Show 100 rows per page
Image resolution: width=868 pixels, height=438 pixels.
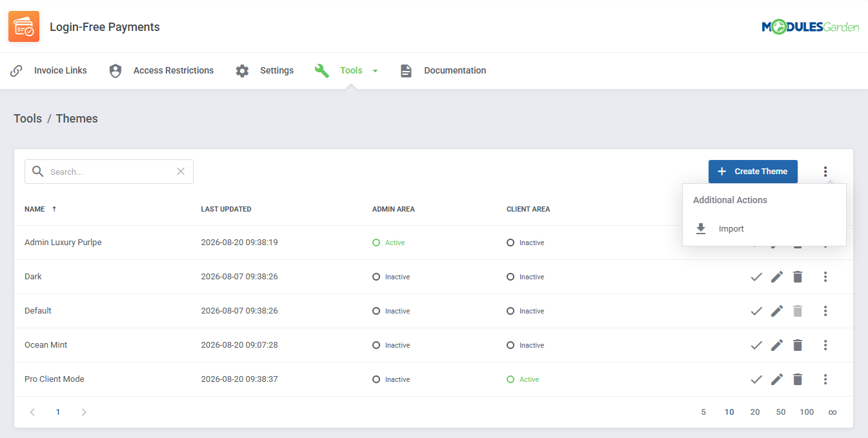[807, 412]
